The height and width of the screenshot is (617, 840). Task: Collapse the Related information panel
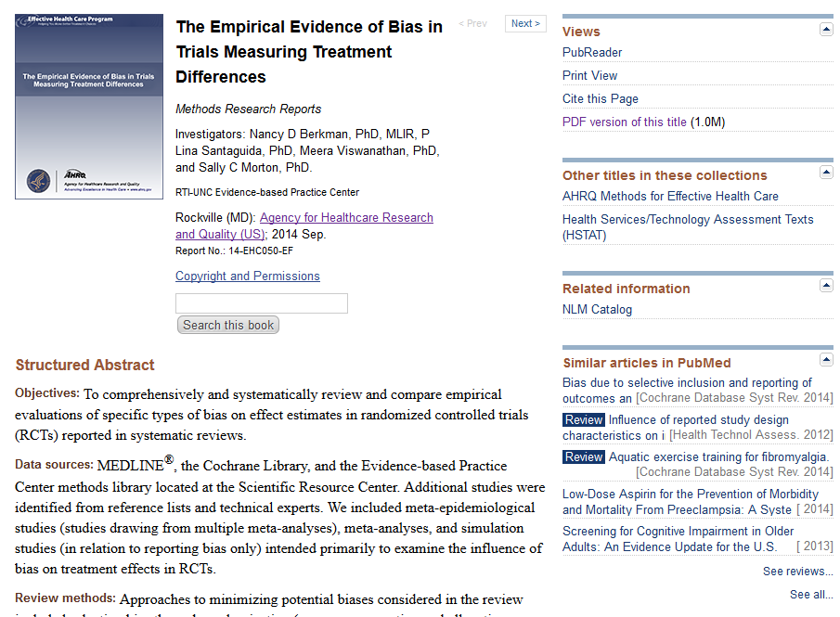tap(826, 286)
